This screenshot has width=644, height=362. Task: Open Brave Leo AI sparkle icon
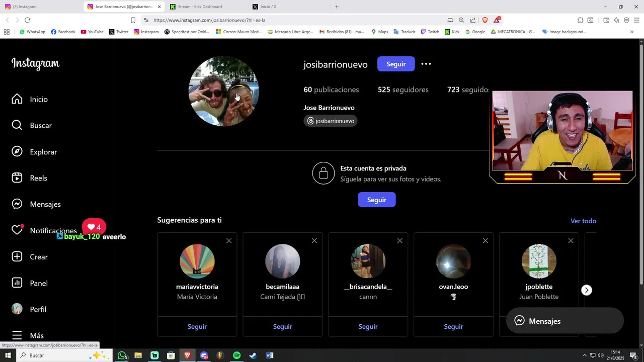point(616,20)
